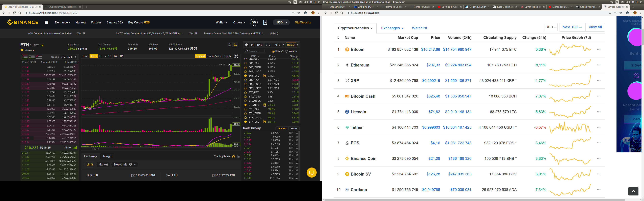Switch to the Margin tab

tap(108, 156)
